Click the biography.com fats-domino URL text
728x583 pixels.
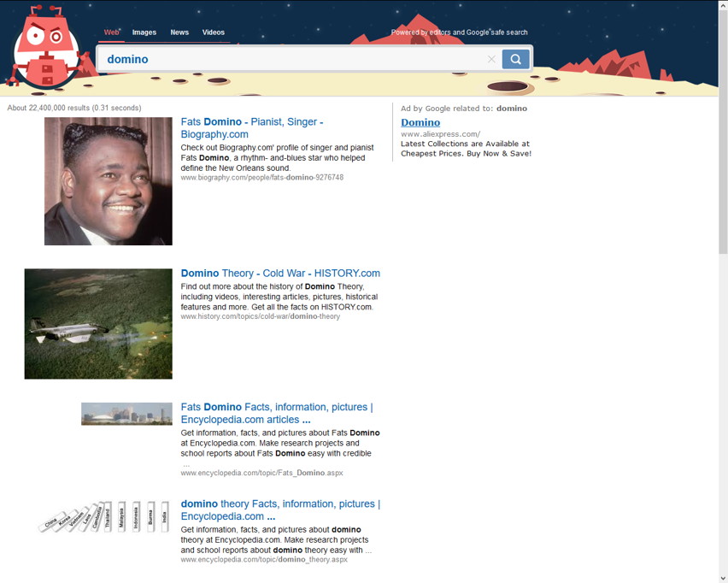(x=261, y=177)
